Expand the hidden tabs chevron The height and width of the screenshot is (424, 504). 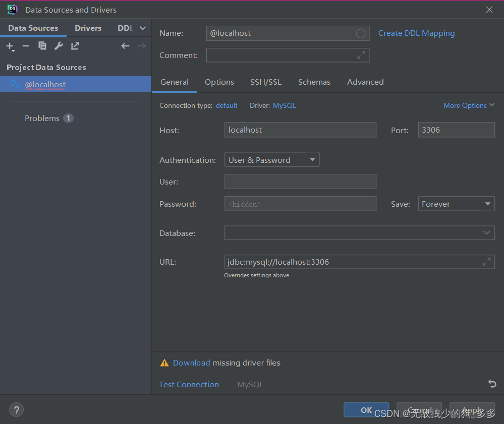tap(143, 28)
